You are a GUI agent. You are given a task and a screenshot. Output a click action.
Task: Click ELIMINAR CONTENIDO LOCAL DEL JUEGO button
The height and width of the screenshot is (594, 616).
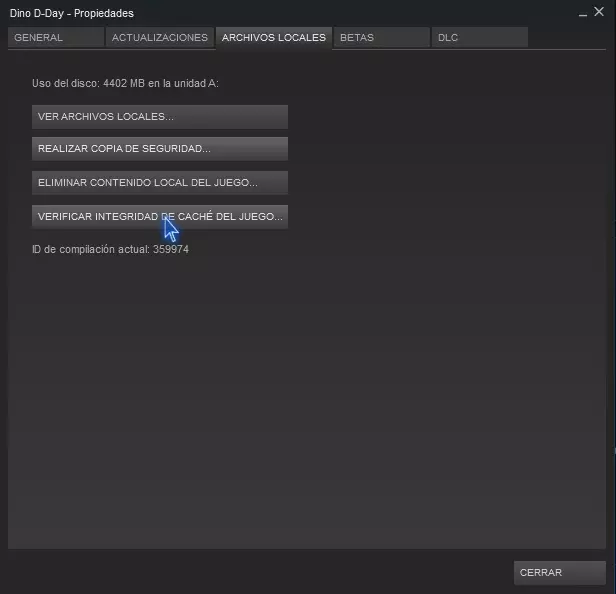click(160, 183)
